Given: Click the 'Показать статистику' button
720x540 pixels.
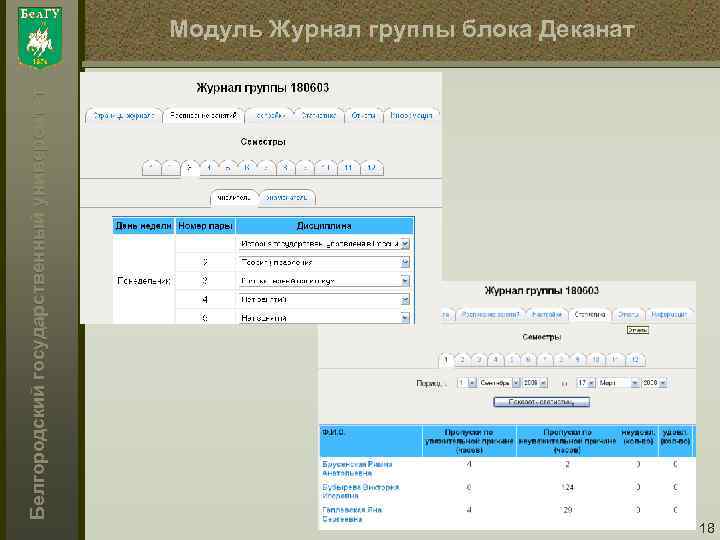Looking at the screenshot, I should click(x=541, y=402).
